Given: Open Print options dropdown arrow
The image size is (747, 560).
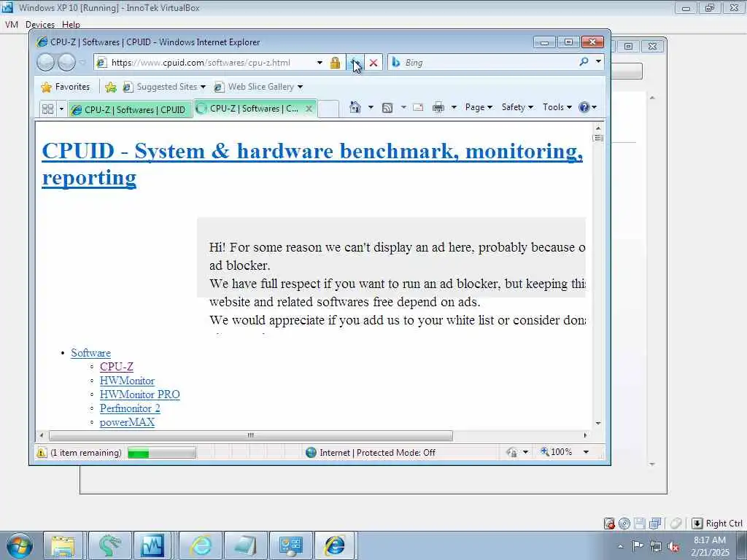Looking at the screenshot, I should click(454, 107).
